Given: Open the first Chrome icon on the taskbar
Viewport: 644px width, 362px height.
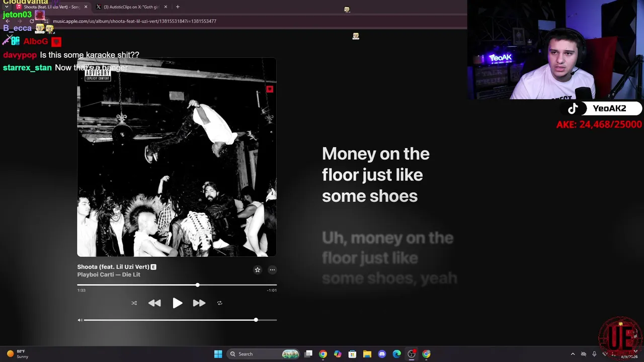Looking at the screenshot, I should (x=323, y=354).
